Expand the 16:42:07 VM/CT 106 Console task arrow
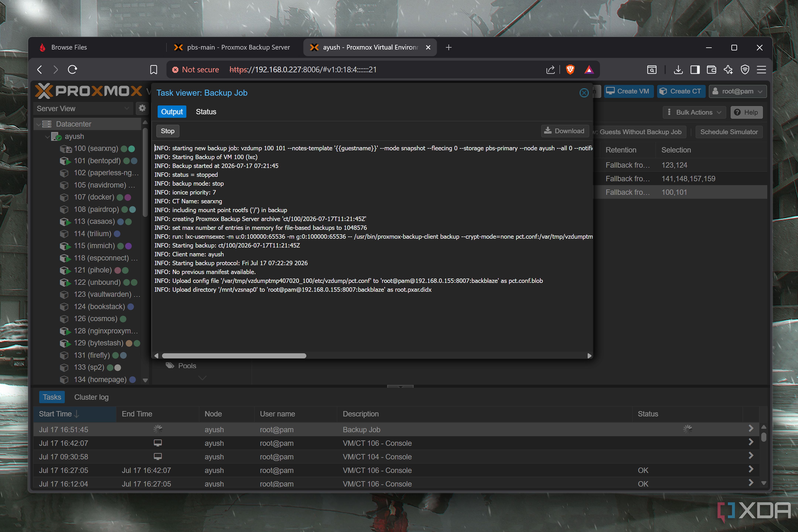The image size is (798, 532). [751, 442]
